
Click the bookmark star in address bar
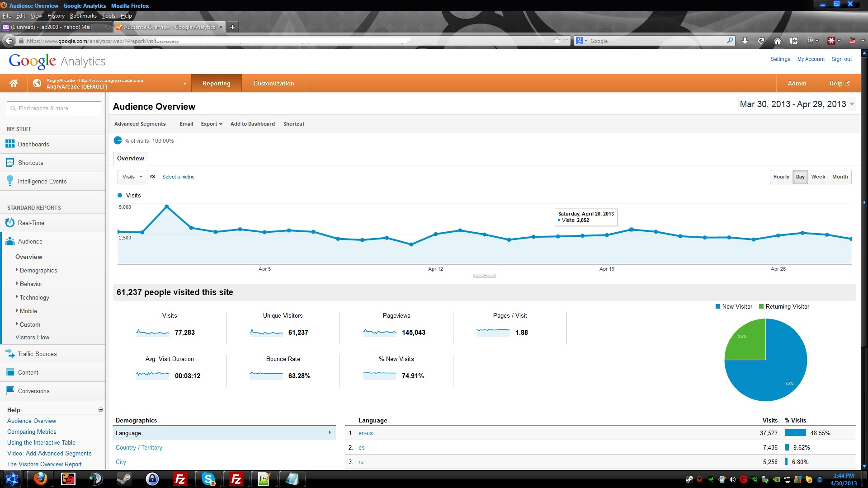[x=557, y=41]
